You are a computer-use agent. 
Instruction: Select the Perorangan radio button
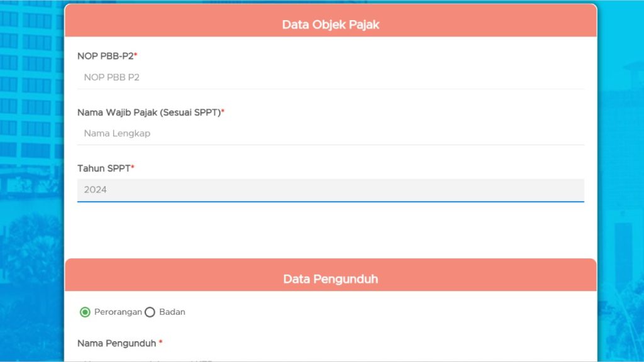(84, 312)
